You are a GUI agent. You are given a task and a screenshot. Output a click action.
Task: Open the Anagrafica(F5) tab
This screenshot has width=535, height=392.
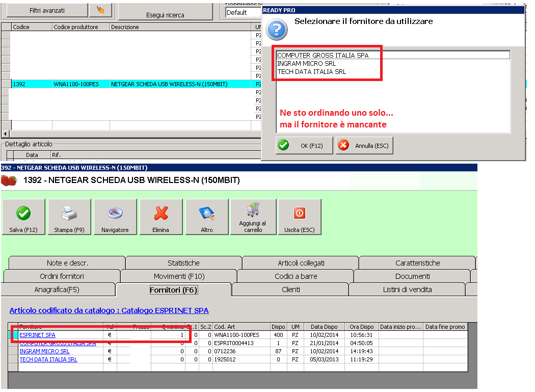[x=57, y=290]
